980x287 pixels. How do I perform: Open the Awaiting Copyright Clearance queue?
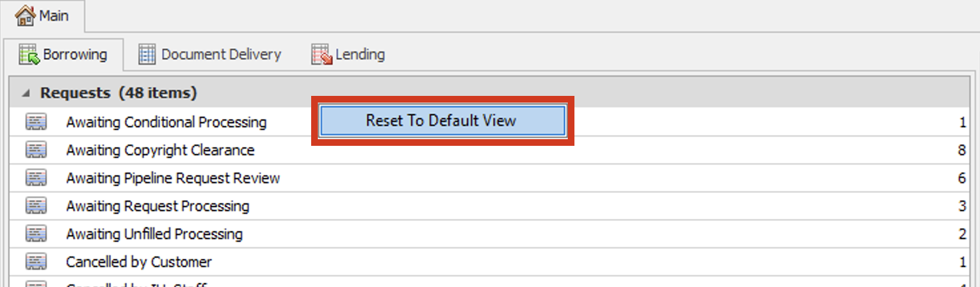(160, 150)
